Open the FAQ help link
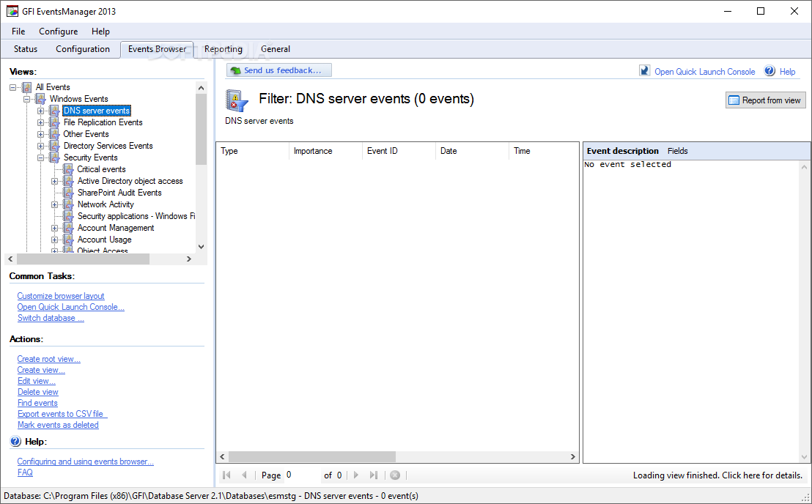Screen dimensions: 812x504 tap(25, 472)
